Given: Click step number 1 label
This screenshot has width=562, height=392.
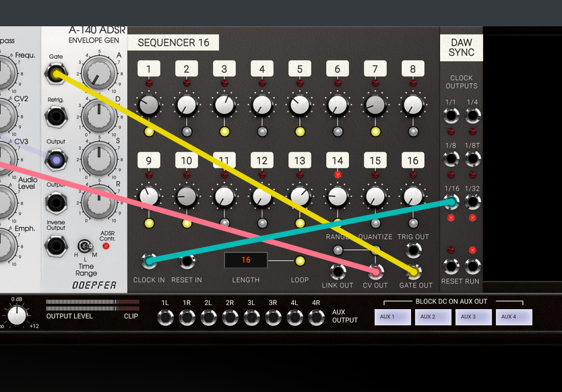Looking at the screenshot, I should [x=149, y=69].
